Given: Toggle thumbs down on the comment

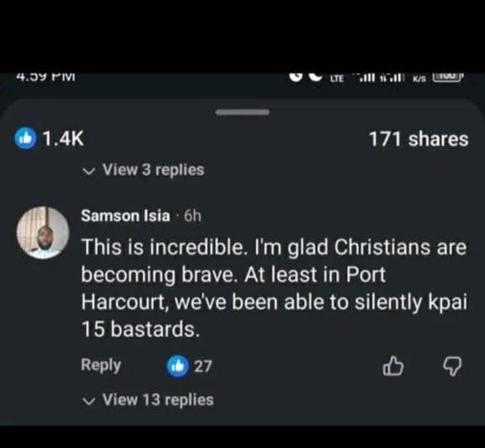Looking at the screenshot, I should coord(453,366).
